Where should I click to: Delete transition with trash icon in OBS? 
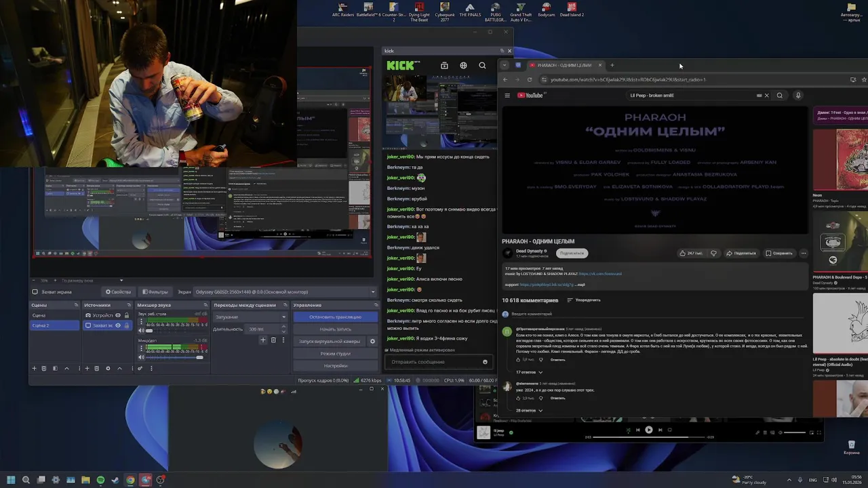(x=273, y=340)
